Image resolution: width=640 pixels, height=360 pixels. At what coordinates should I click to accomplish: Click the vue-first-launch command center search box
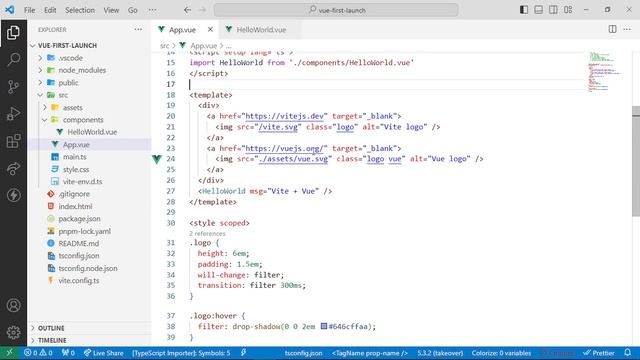(x=336, y=10)
